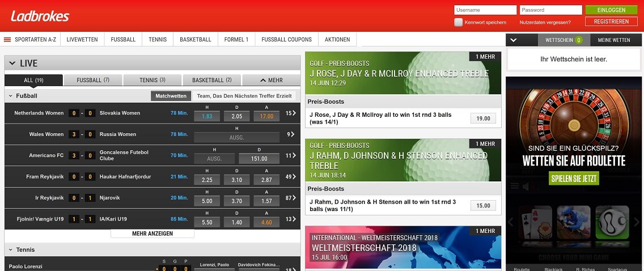Viewport: 644px width, 271px height.
Task: Click 1 Mehr on Rose enhanced treble
Action: (485, 57)
